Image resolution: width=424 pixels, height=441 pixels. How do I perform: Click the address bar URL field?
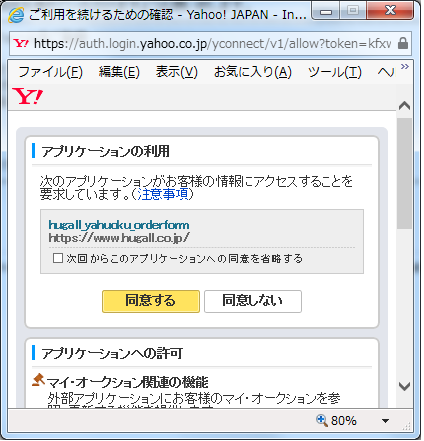pyautogui.click(x=212, y=44)
